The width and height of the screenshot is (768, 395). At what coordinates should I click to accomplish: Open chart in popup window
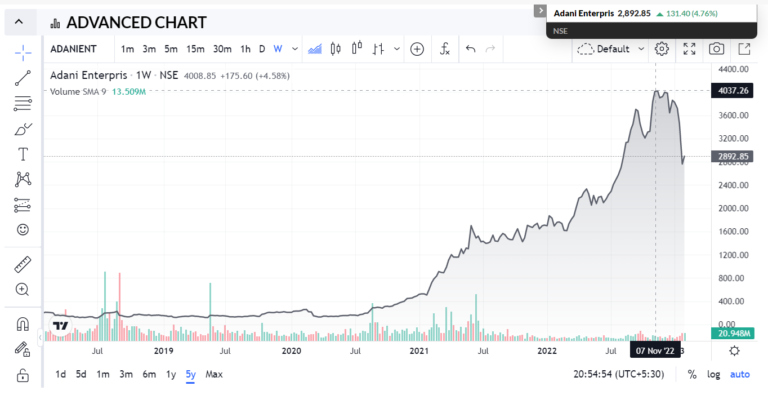pos(744,49)
